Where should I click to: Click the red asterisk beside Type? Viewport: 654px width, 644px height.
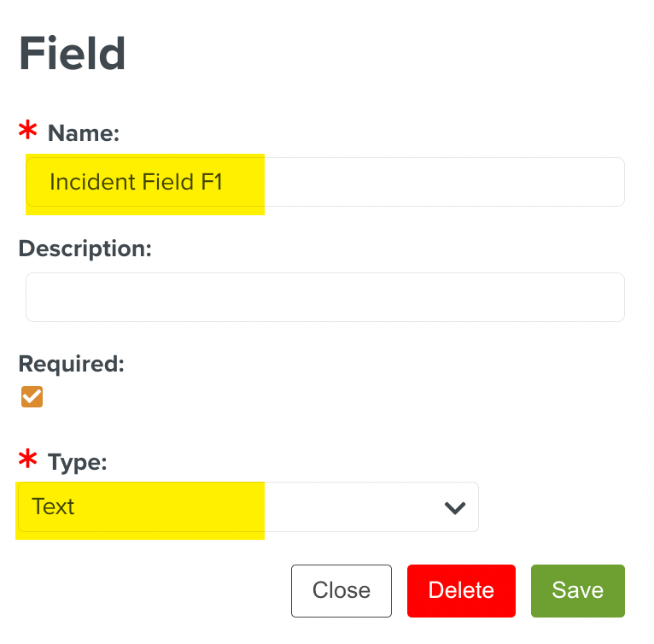(x=28, y=460)
